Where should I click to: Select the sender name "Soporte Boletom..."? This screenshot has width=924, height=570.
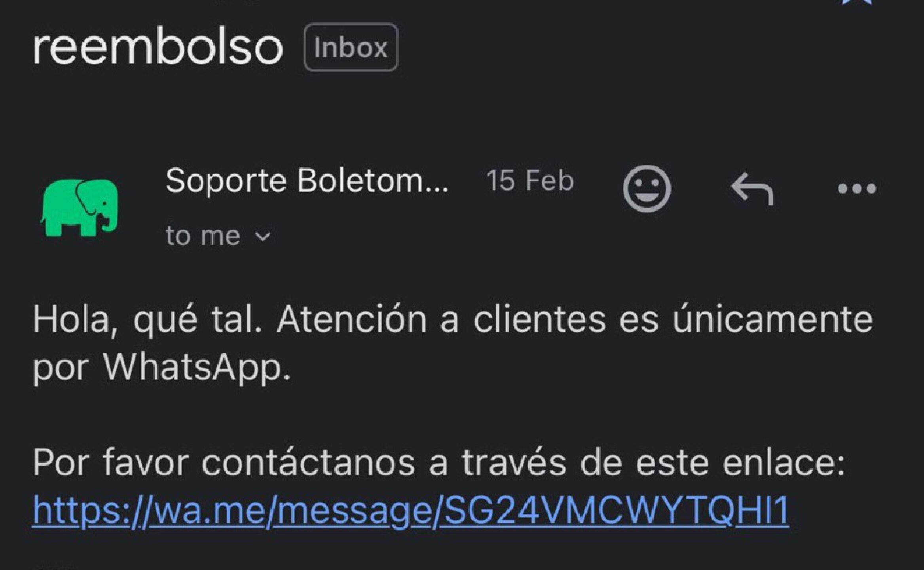tap(307, 181)
